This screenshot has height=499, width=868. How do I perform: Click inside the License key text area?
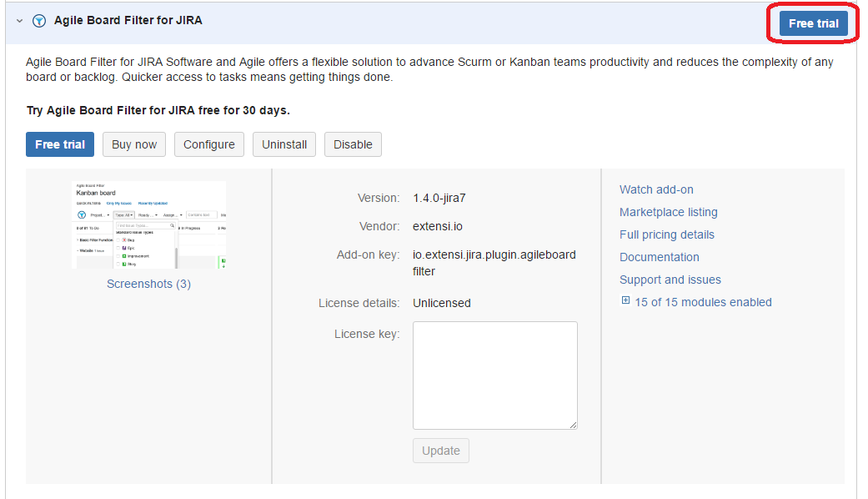pos(495,375)
